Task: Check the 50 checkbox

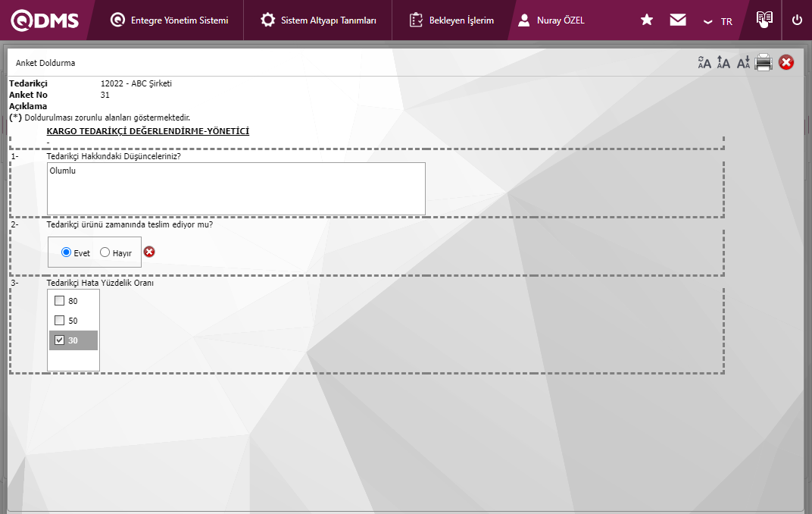Action: pyautogui.click(x=60, y=320)
